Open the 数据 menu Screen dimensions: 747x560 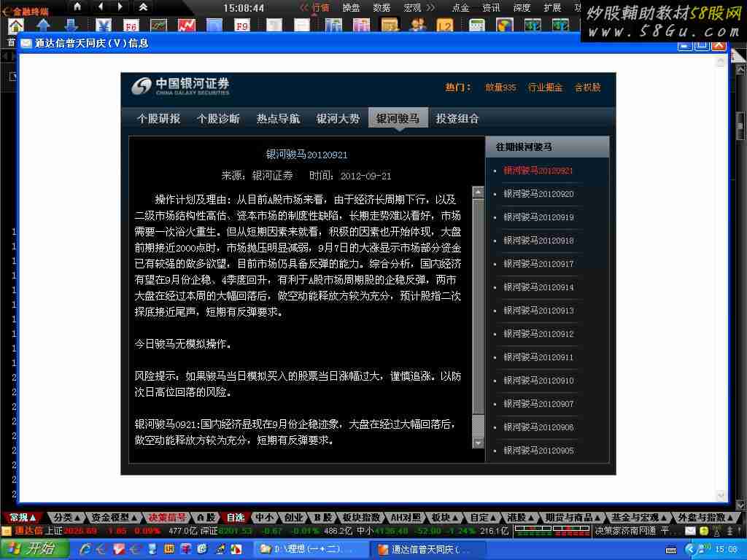pyautogui.click(x=382, y=7)
